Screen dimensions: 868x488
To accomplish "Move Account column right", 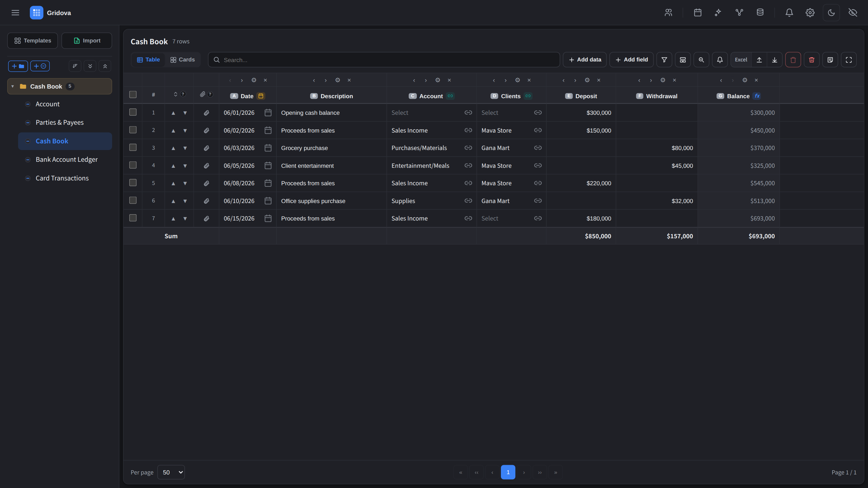I will tap(426, 80).
